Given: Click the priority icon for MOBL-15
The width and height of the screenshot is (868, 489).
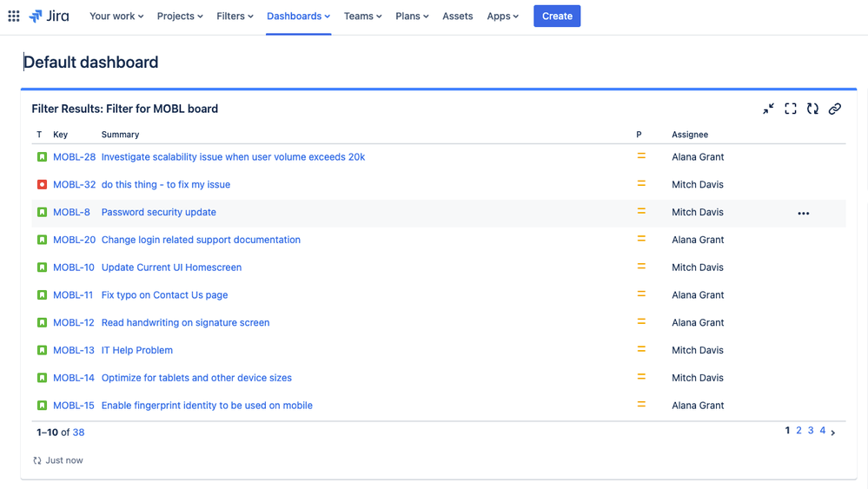Looking at the screenshot, I should tap(641, 405).
